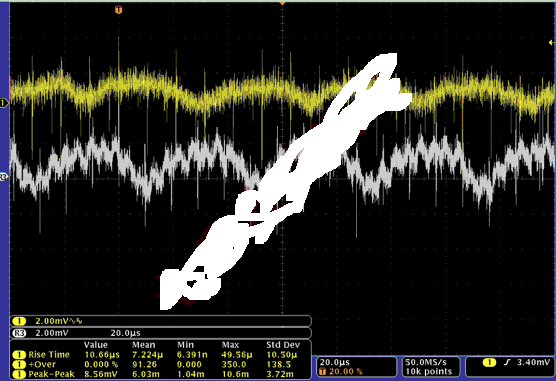
Task: Click the orange T 20.00 % indicator
Action: pos(341,372)
